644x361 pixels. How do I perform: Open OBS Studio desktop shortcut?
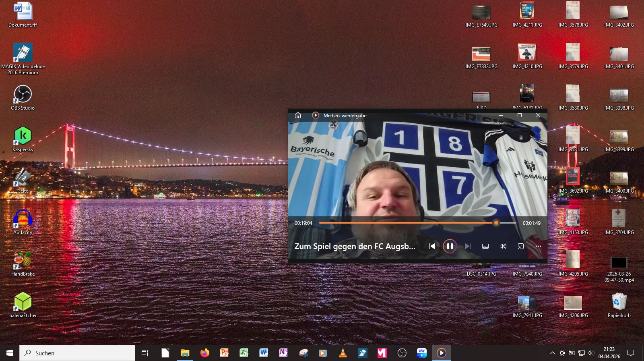tap(23, 98)
